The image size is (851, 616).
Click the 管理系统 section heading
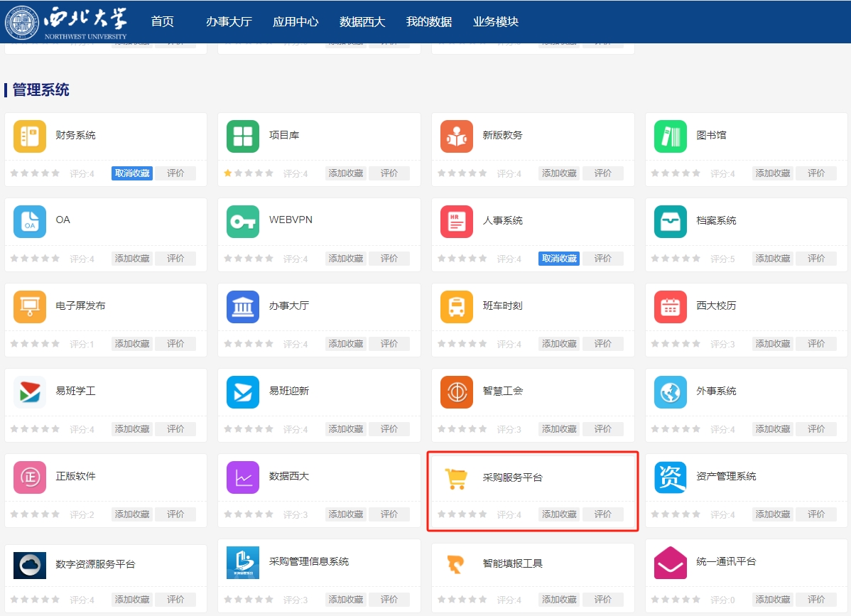point(40,90)
